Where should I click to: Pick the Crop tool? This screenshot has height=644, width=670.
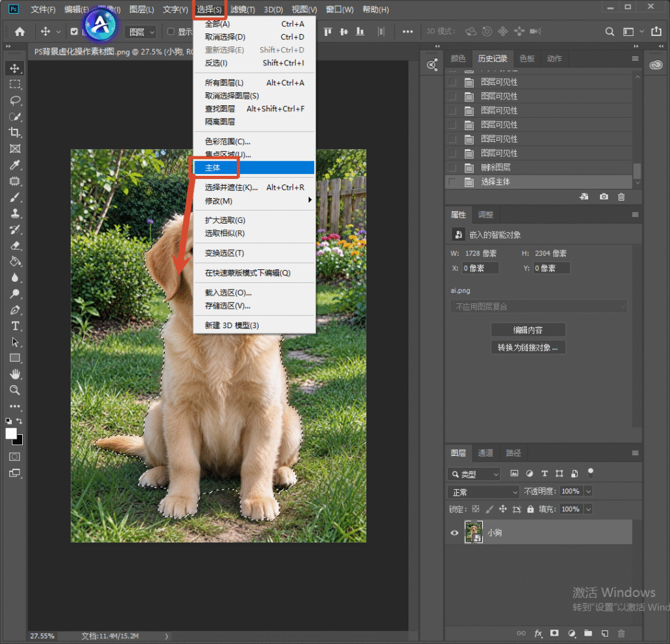15,132
